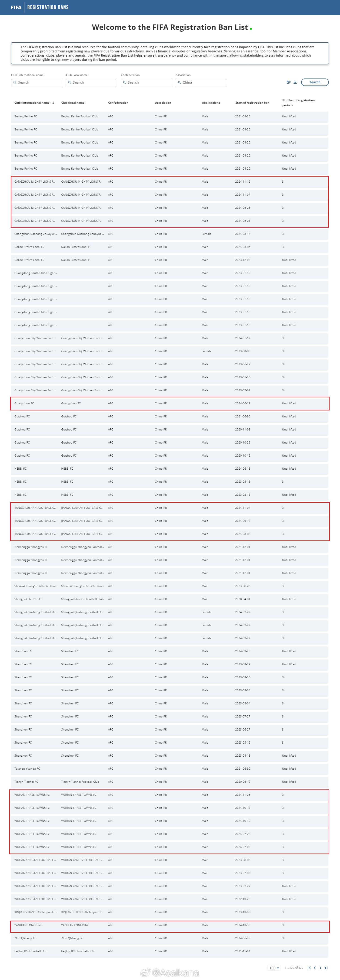This screenshot has width=340, height=980.
Task: Go to the previous page of results
Action: point(315,968)
